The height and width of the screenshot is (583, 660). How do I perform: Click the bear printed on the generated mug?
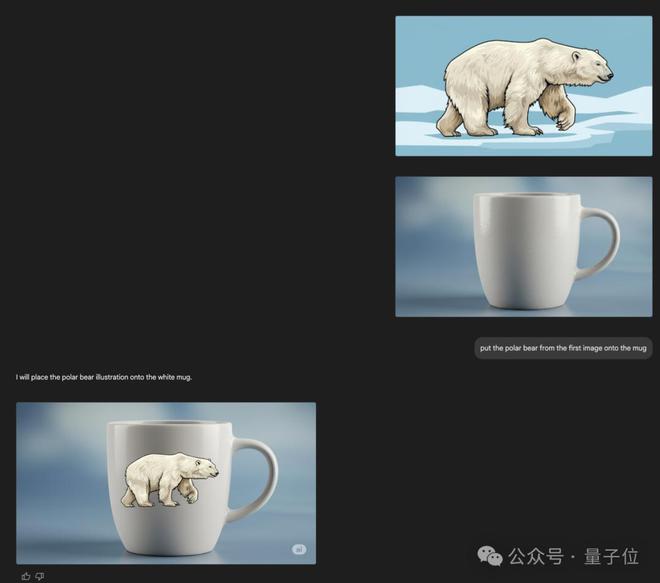point(170,480)
